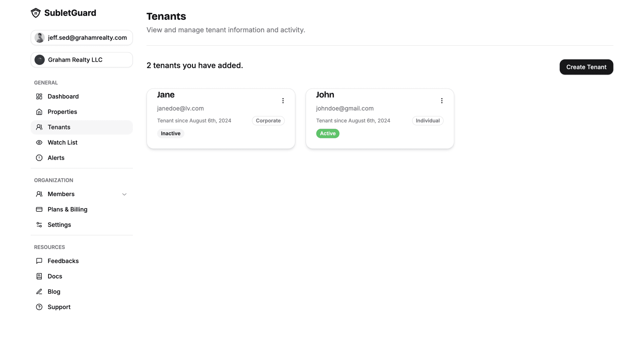Click the Plans & Billing card icon
644x359 pixels.
click(x=39, y=209)
